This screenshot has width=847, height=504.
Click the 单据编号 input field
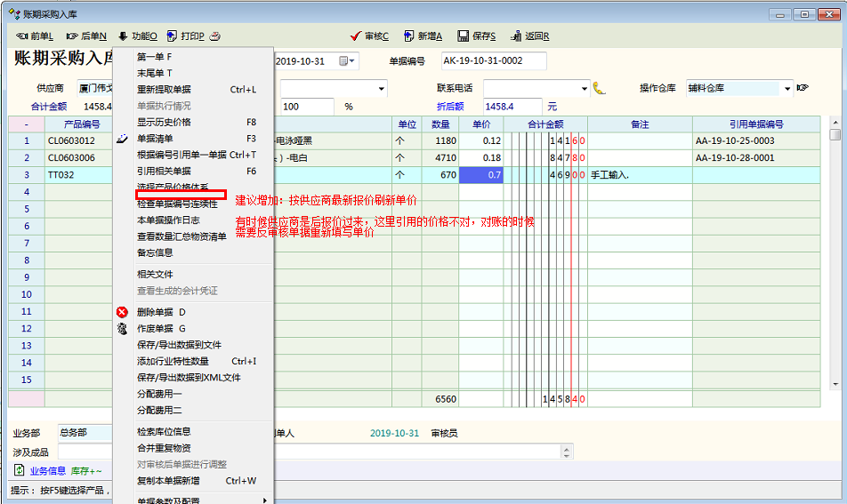(x=493, y=61)
